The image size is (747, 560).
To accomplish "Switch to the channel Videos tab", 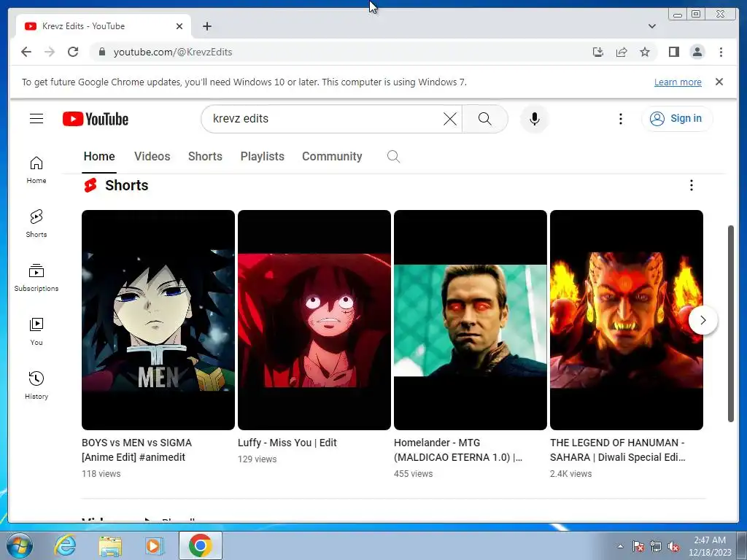I will point(152,156).
